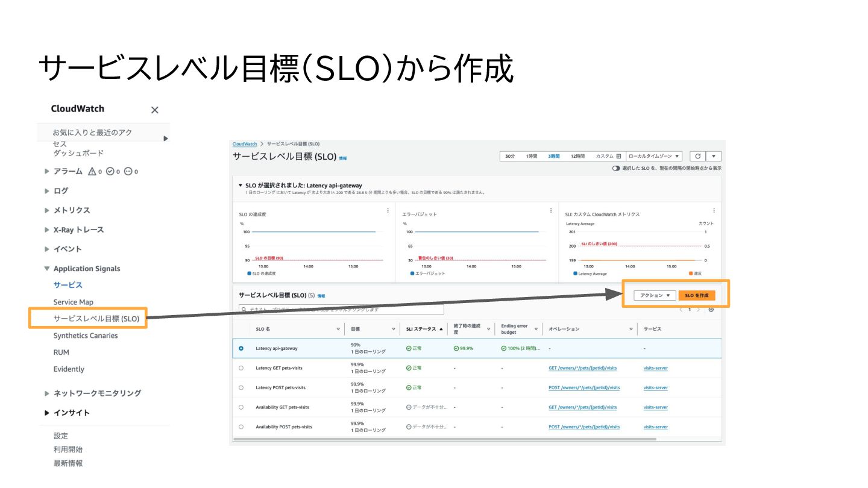
Task: Open RUM in the sidebar
Action: point(61,352)
